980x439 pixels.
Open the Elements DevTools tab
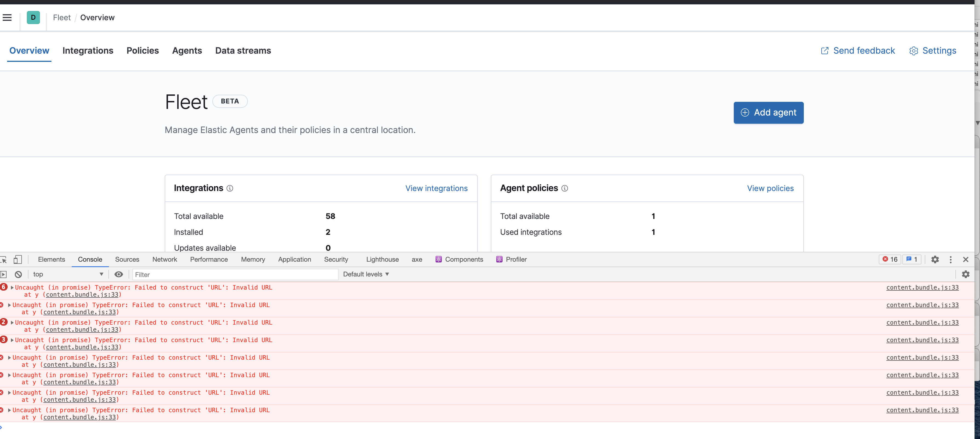(x=51, y=259)
